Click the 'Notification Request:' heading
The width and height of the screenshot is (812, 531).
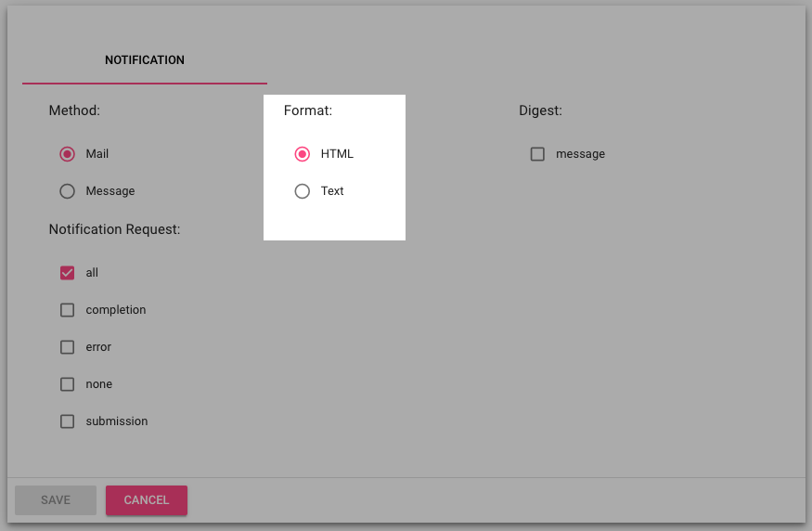(114, 229)
